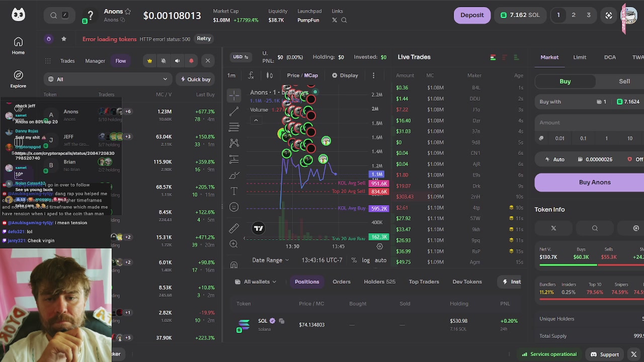Screen dimensions: 644x362
Task: Expand the All filter dropdown
Action: coord(108,79)
